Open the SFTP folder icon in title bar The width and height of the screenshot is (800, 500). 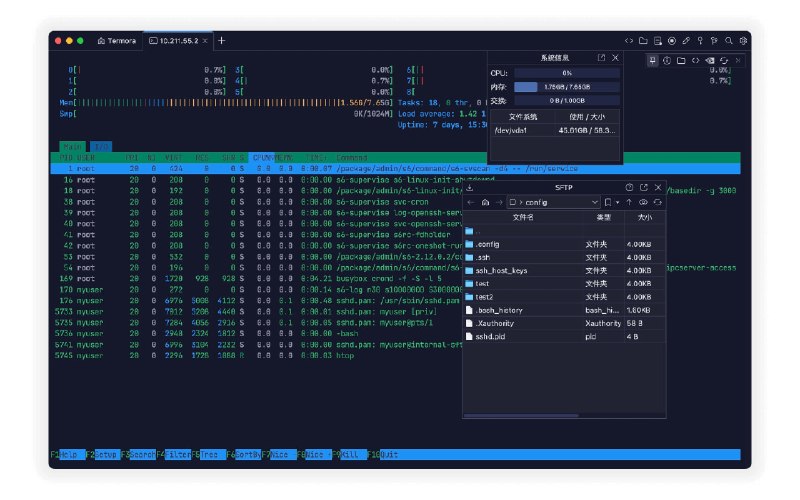pos(643,41)
